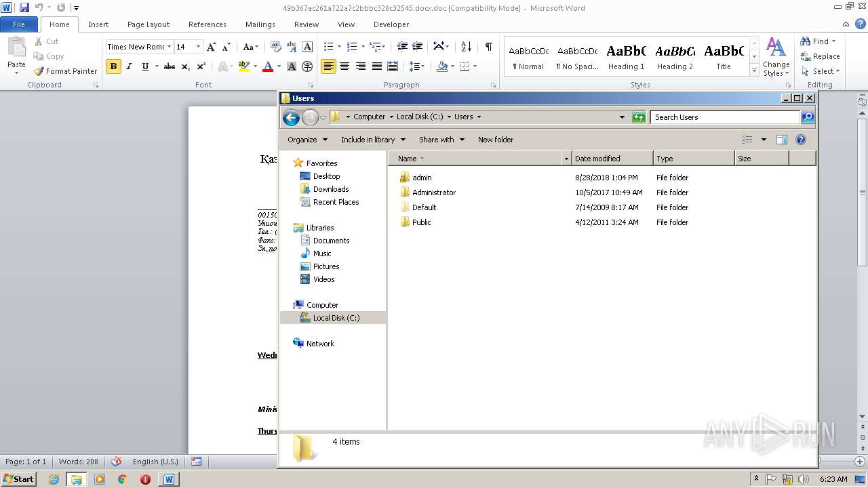The width and height of the screenshot is (868, 488).
Task: Open Opera from the taskbar
Action: pyautogui.click(x=145, y=479)
